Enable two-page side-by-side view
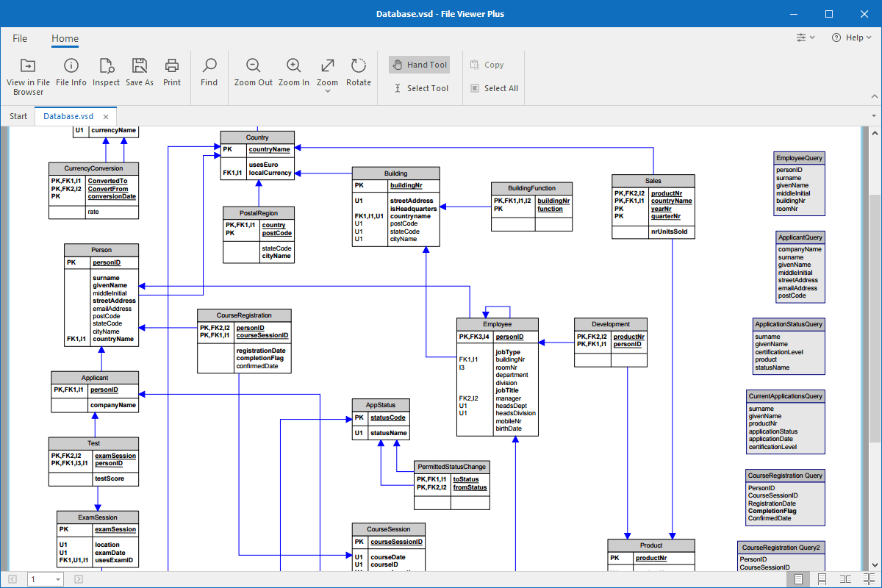The height and width of the screenshot is (588, 882). (x=845, y=578)
